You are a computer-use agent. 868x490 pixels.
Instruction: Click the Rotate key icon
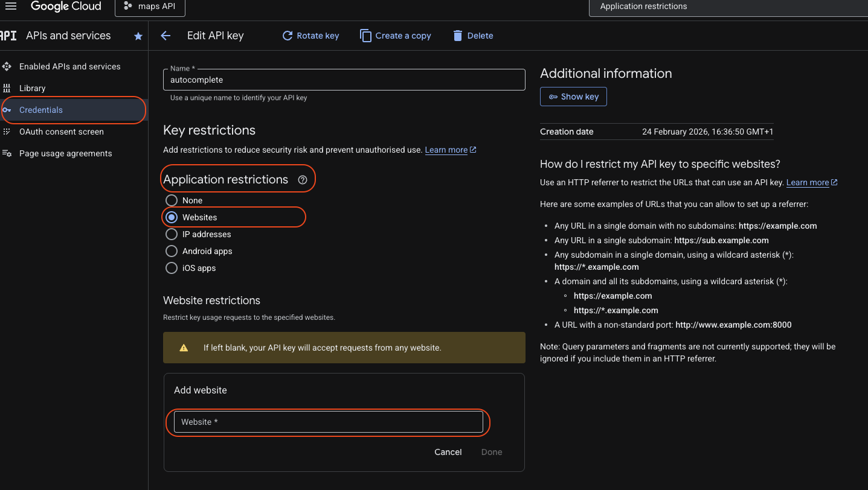click(x=288, y=36)
